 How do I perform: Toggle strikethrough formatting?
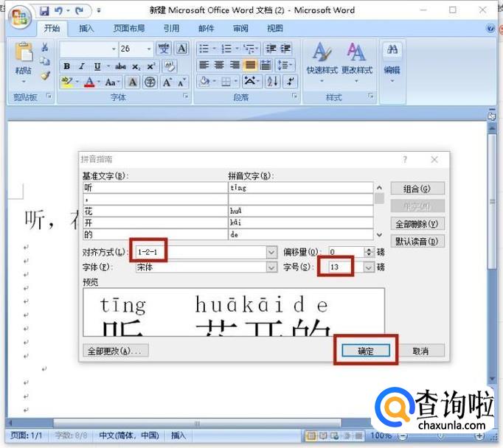(x=120, y=66)
